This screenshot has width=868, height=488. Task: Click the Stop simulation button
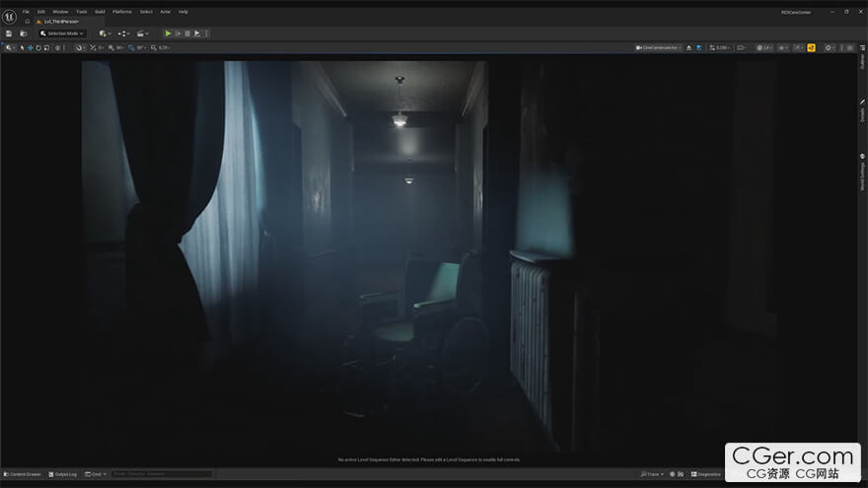[x=187, y=34]
